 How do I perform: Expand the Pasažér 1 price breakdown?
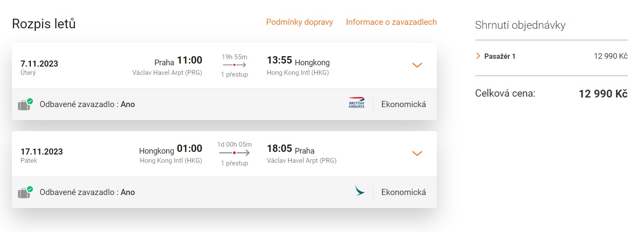click(478, 56)
